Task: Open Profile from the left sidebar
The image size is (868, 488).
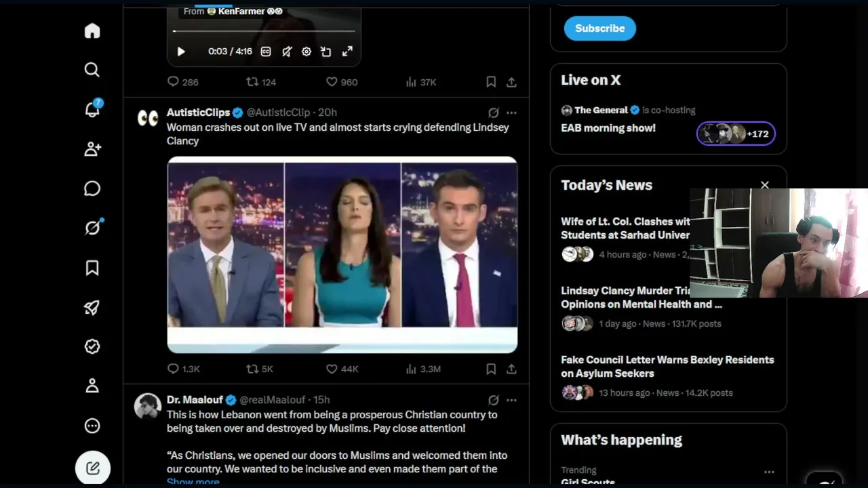Action: (92, 386)
